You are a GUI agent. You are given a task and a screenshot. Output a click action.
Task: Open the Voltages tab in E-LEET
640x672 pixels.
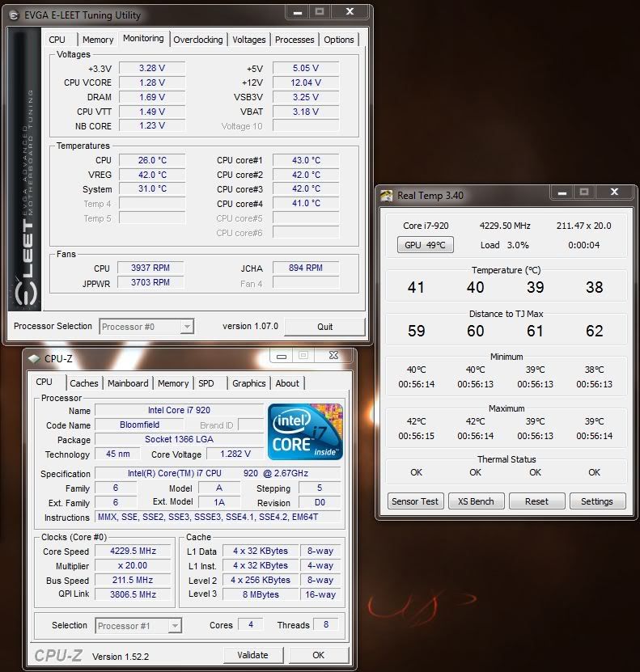click(248, 40)
